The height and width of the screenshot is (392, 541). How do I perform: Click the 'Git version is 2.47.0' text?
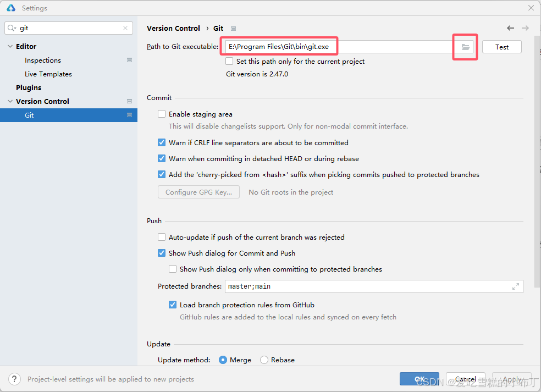click(x=257, y=74)
